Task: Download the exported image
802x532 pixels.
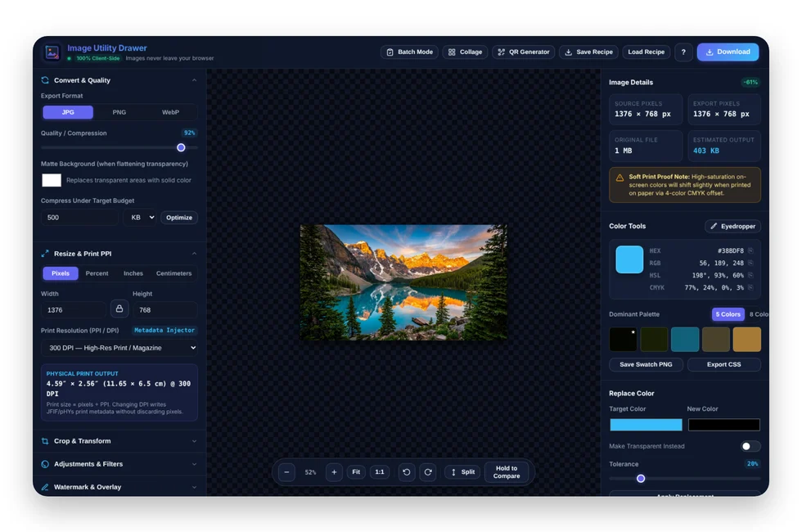Action: pyautogui.click(x=728, y=52)
